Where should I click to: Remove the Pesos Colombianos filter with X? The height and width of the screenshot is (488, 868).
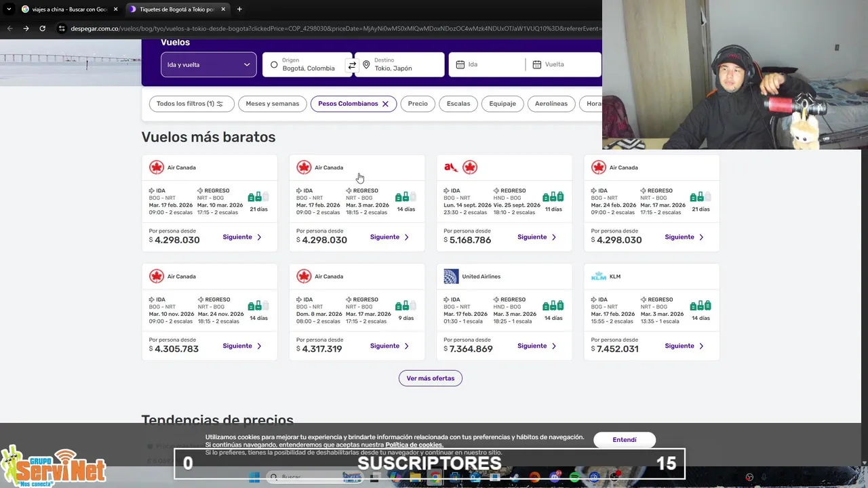click(385, 104)
